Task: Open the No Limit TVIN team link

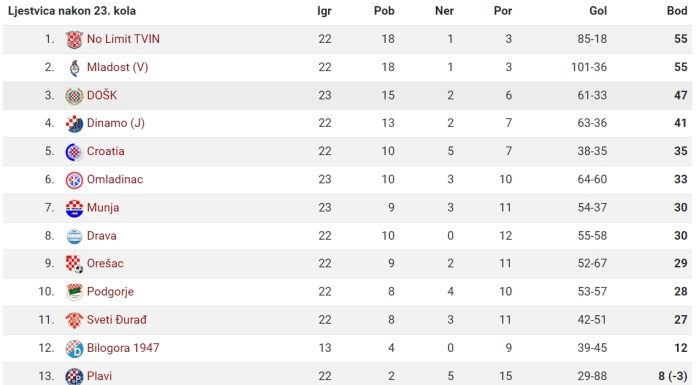Action: (x=123, y=39)
